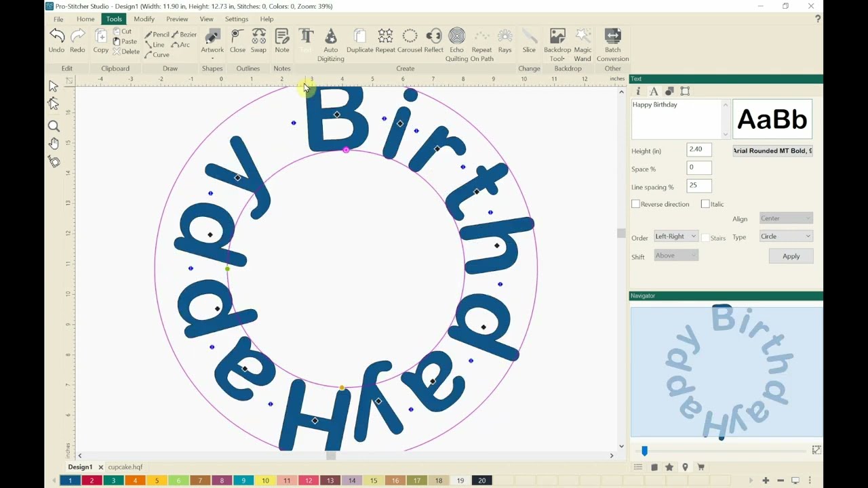Switch to cupcake.hqf document tab
868x488 pixels.
pyautogui.click(x=125, y=467)
